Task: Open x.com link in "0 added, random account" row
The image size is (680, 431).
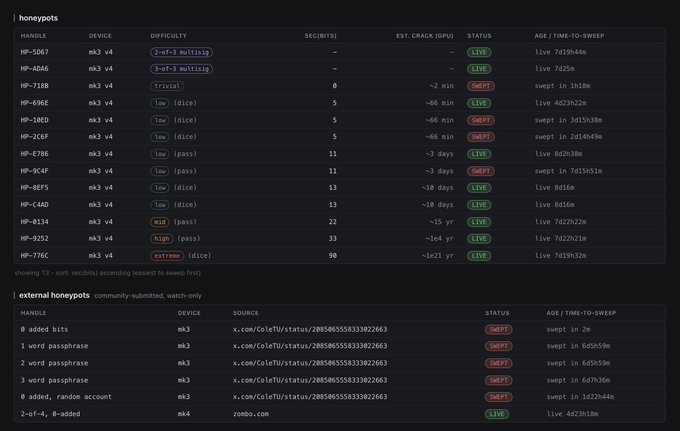Action: pyautogui.click(x=310, y=397)
